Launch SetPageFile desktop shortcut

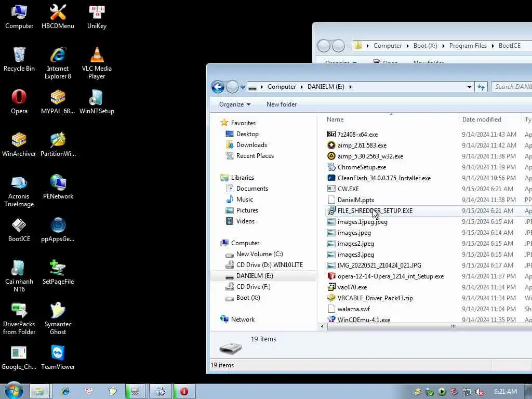tap(58, 272)
